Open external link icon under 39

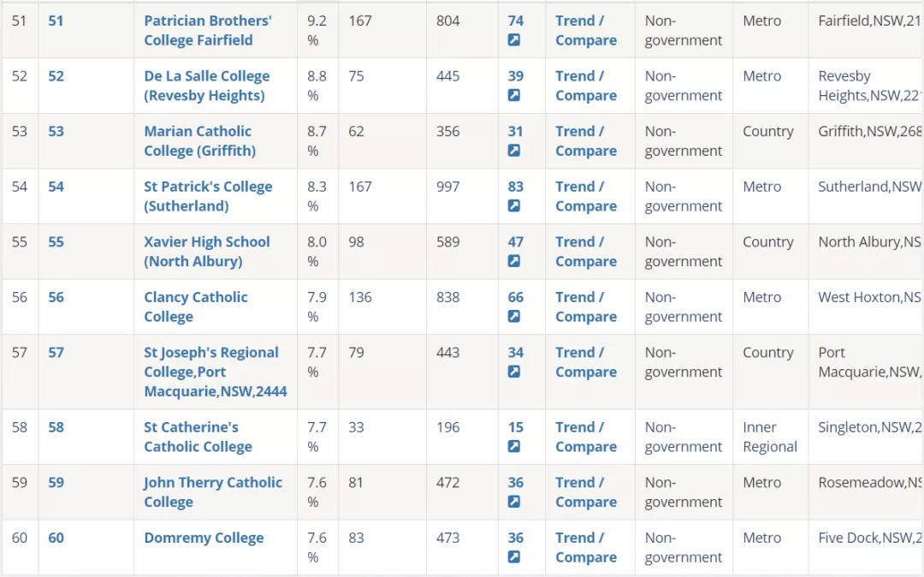[x=514, y=96]
